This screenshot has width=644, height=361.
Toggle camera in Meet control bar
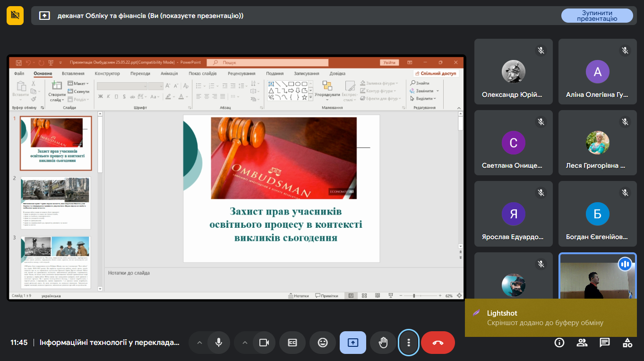(x=264, y=343)
